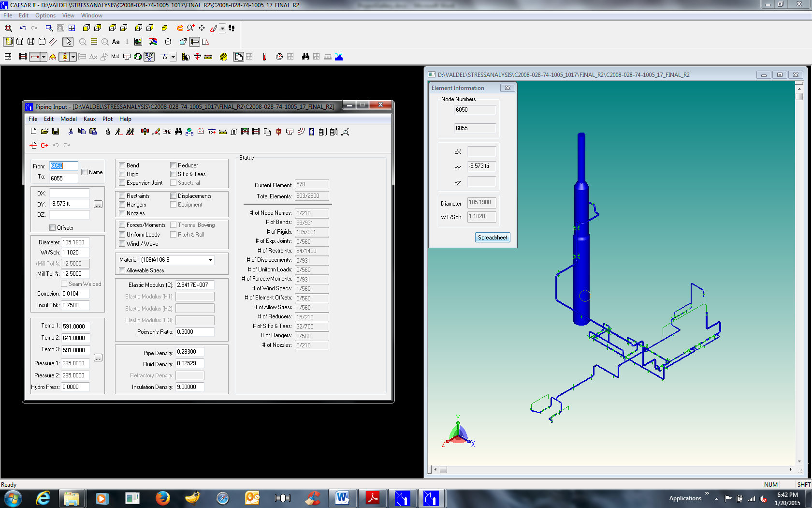Tick the Offsets checkbox
This screenshot has height=508, width=812.
(x=53, y=228)
